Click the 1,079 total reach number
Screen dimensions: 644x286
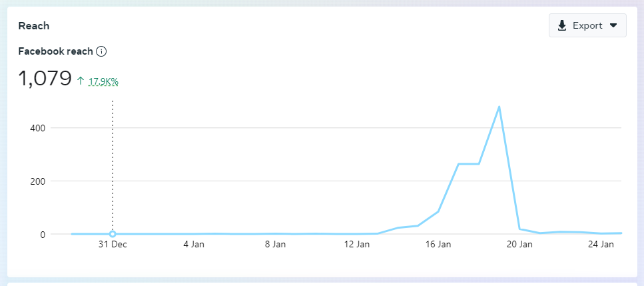[x=45, y=79]
